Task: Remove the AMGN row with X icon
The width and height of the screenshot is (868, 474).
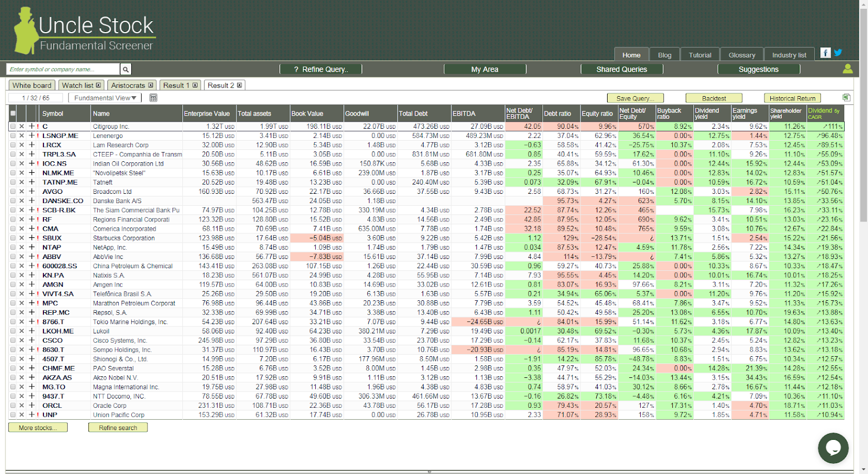Action: [x=22, y=285]
